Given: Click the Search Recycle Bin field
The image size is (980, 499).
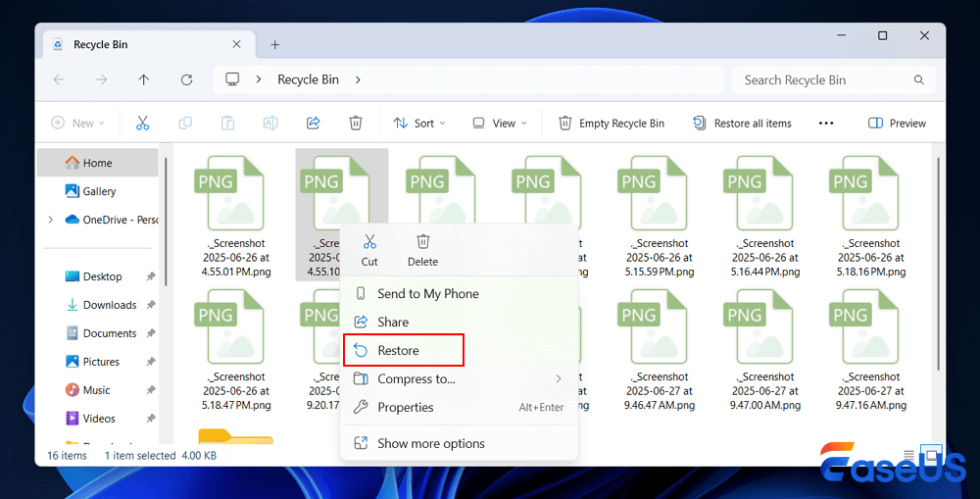Looking at the screenshot, I should tap(833, 80).
